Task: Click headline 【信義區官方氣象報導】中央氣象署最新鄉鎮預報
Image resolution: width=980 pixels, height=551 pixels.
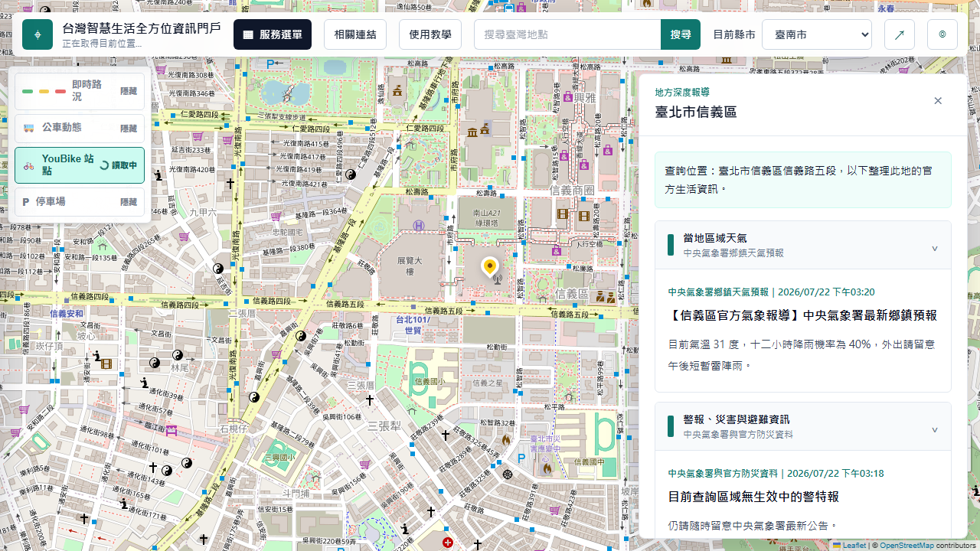Action: [802, 315]
